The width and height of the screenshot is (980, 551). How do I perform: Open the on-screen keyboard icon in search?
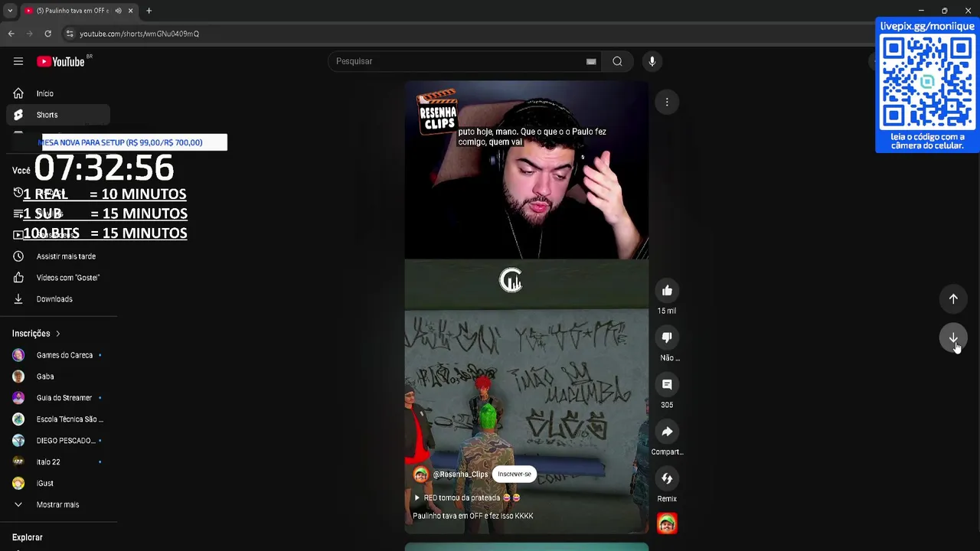pos(591,61)
